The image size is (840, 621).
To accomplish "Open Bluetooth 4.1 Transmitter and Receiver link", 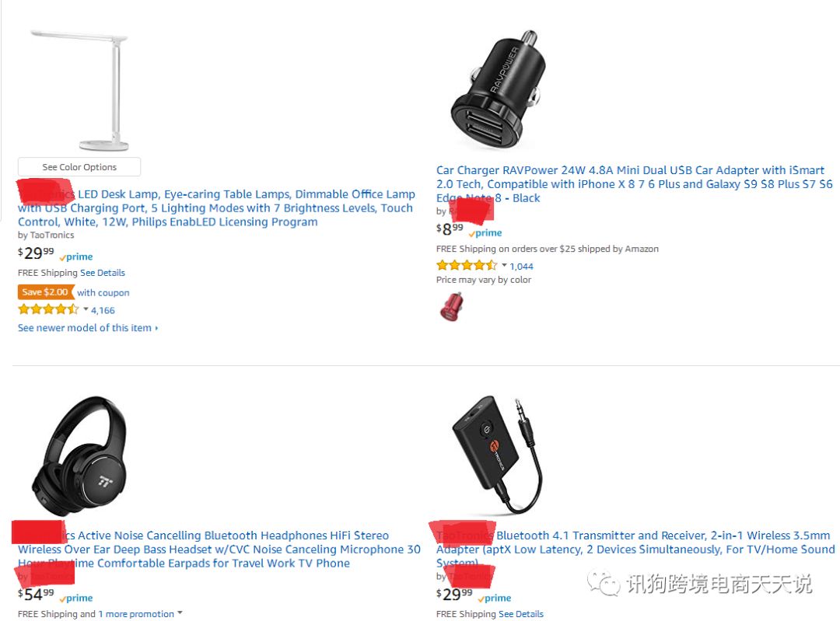I will click(635, 549).
